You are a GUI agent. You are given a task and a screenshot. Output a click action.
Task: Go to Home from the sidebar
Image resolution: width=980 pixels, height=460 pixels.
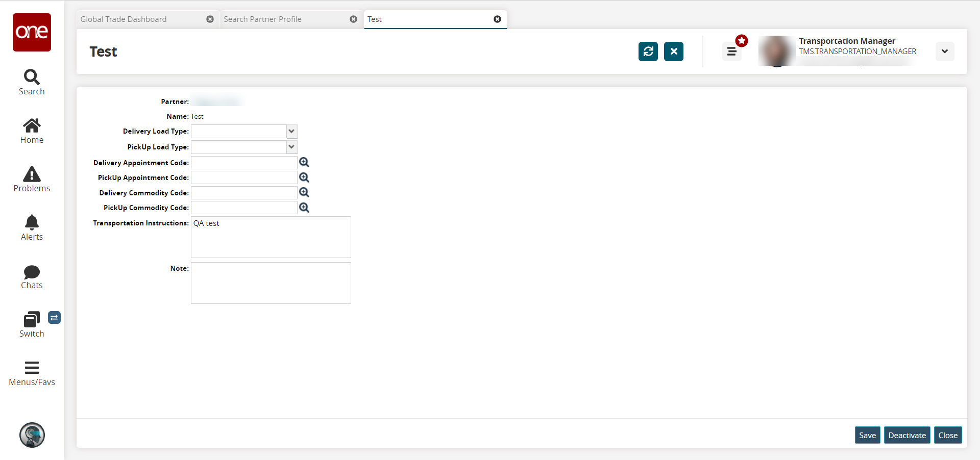32,131
